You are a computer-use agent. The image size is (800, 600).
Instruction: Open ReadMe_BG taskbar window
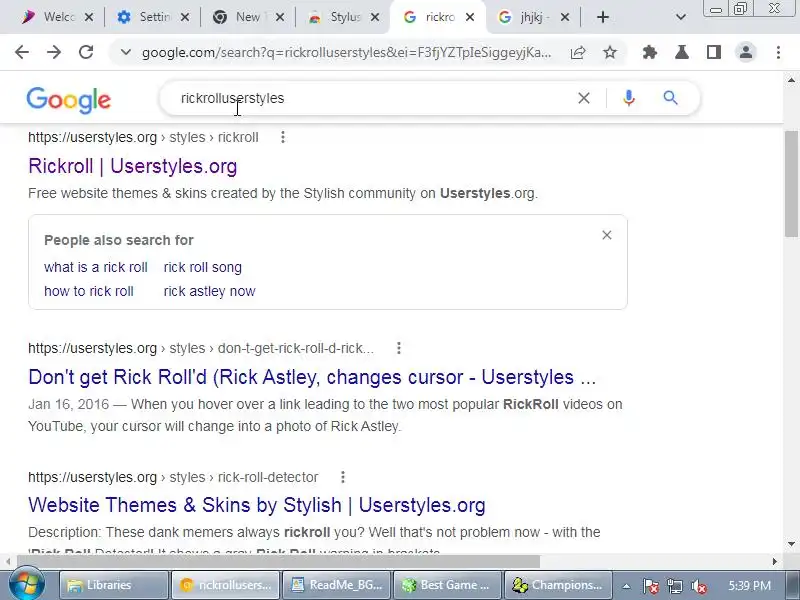[x=336, y=585]
